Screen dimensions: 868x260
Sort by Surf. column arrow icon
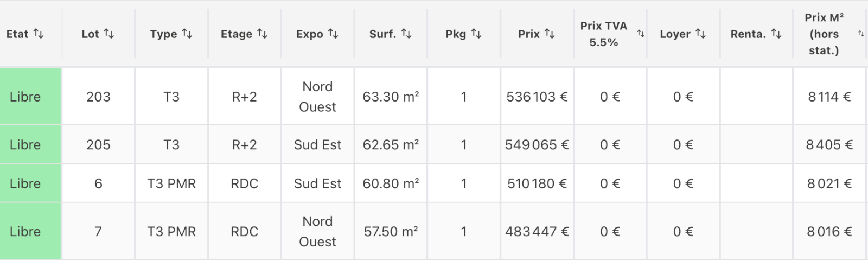(x=406, y=34)
